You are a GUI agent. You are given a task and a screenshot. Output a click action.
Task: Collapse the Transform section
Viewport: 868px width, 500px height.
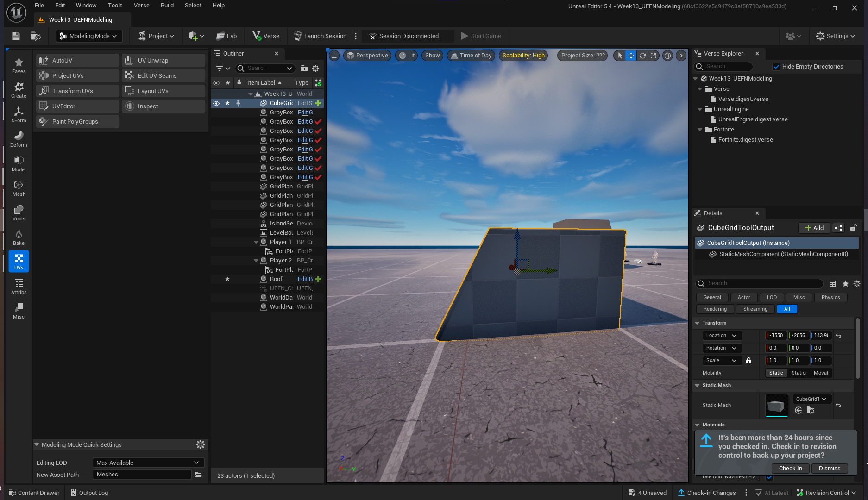tap(697, 323)
